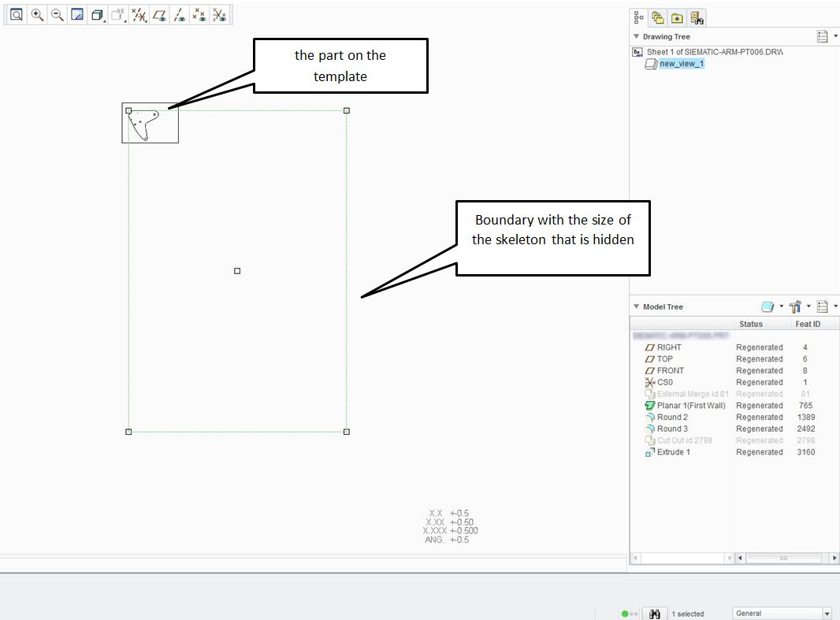Click the Planar 1 sheet metal icon
This screenshot has width=840, height=620.
tap(650, 406)
